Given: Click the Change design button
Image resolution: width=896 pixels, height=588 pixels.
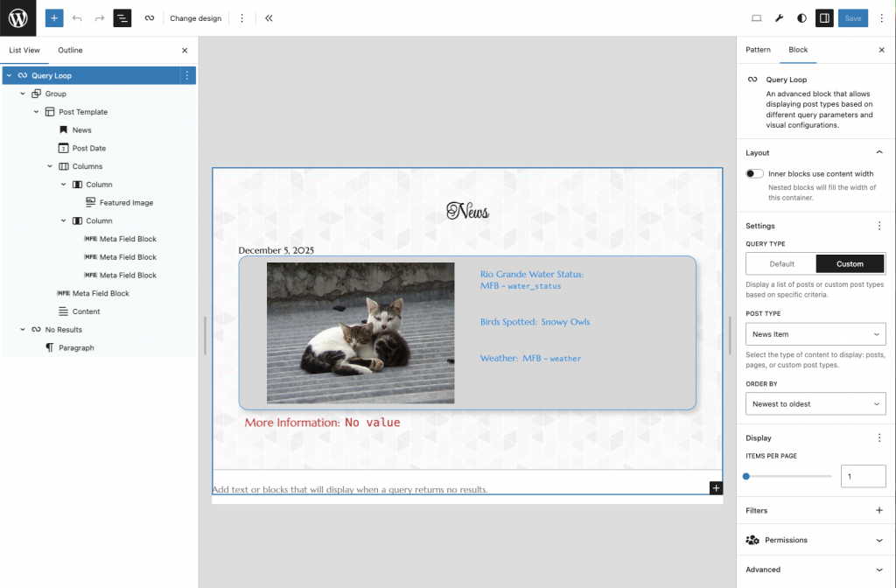Looking at the screenshot, I should click(196, 17).
